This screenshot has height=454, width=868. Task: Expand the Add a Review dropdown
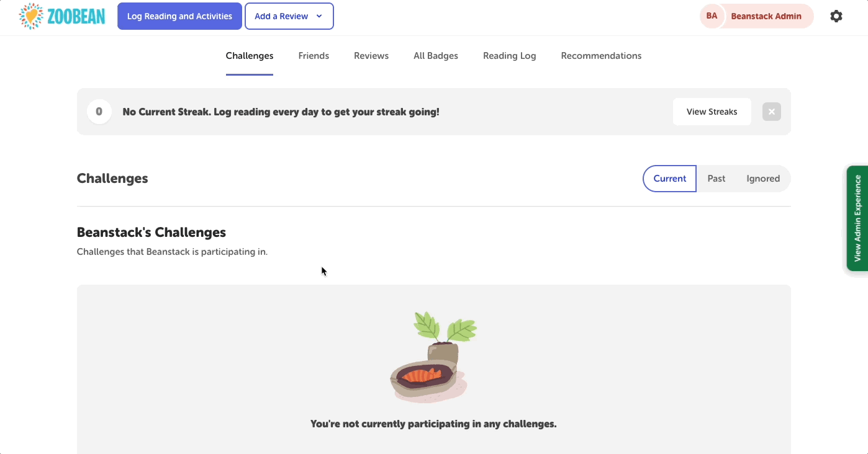289,16
